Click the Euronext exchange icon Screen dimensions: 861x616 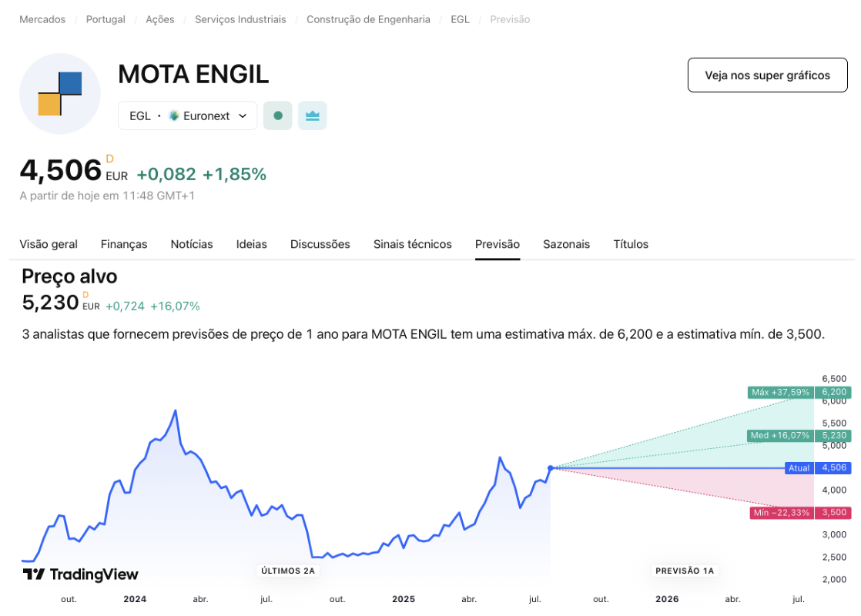pyautogui.click(x=174, y=115)
